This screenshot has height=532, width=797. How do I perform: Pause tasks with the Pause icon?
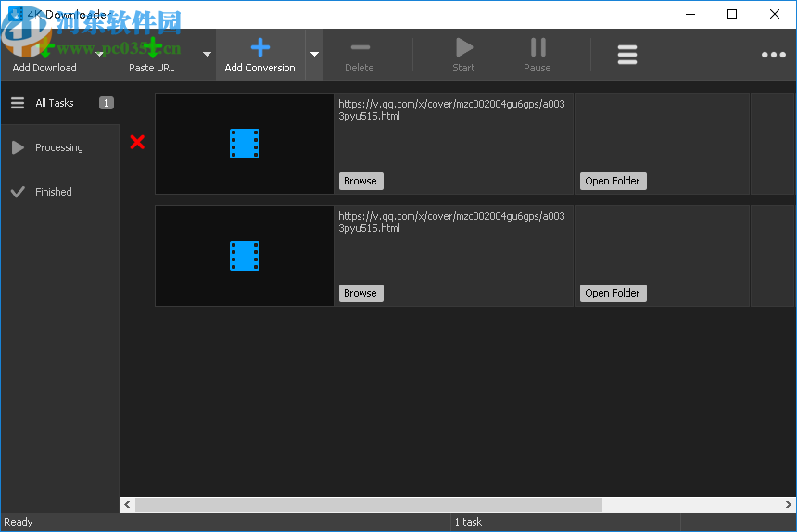[x=538, y=47]
